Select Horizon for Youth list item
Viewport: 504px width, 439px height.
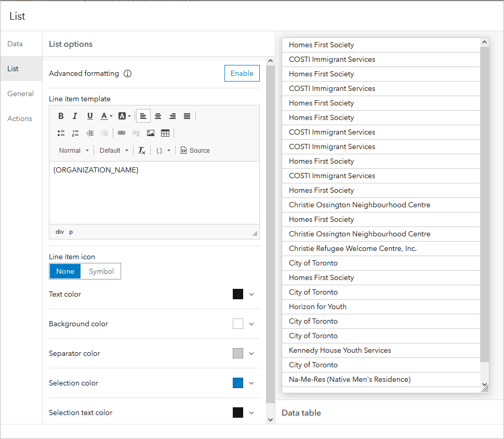click(381, 307)
